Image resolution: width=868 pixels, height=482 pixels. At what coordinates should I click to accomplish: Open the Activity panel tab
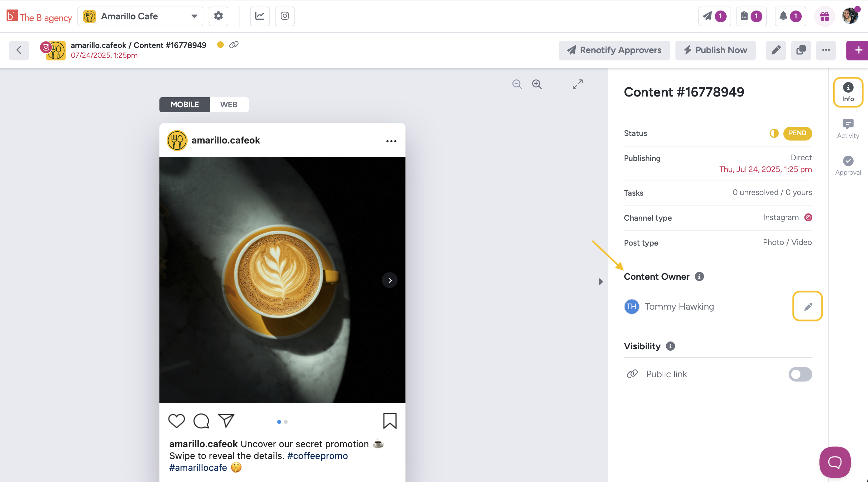848,128
